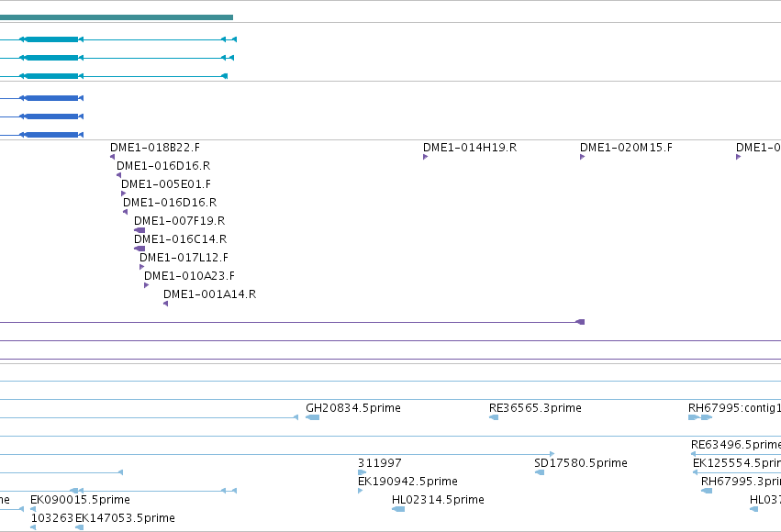The width and height of the screenshot is (781, 532).
Task: Click the DME1-016C14.R purple feature glyph
Action: pos(139,249)
